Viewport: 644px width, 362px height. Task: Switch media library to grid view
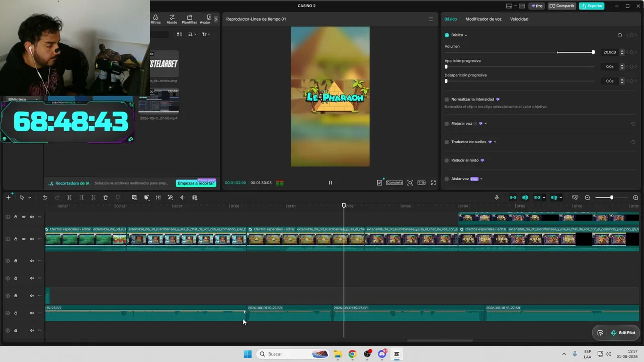(x=179, y=34)
